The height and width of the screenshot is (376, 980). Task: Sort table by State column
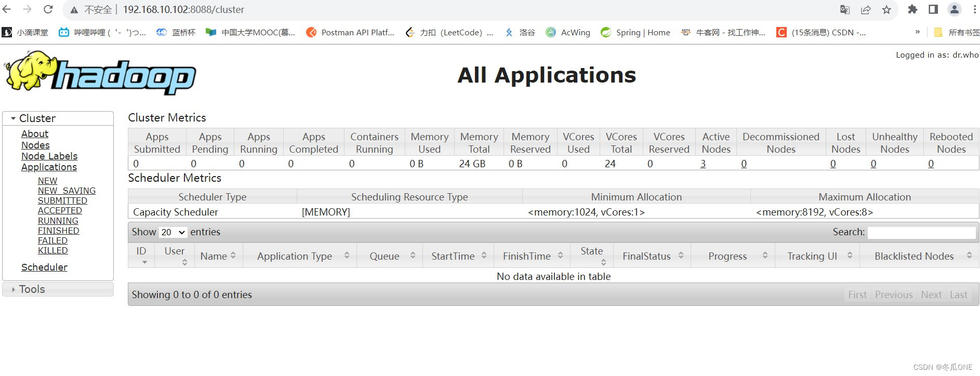592,256
